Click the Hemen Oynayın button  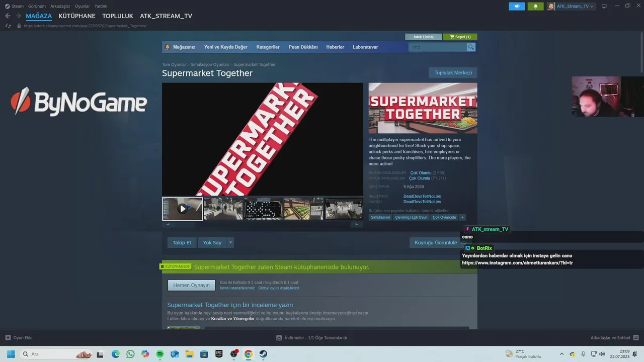pyautogui.click(x=191, y=286)
